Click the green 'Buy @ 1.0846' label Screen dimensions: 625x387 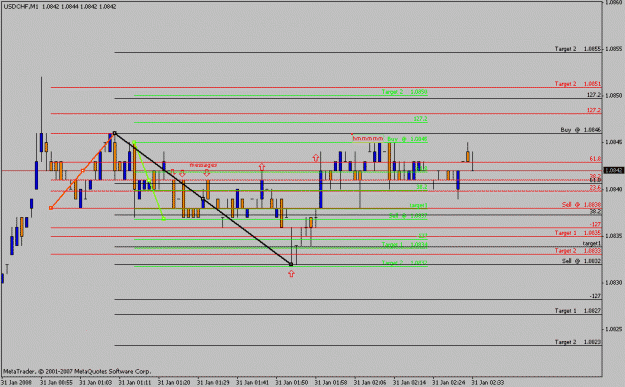pyautogui.click(x=407, y=139)
